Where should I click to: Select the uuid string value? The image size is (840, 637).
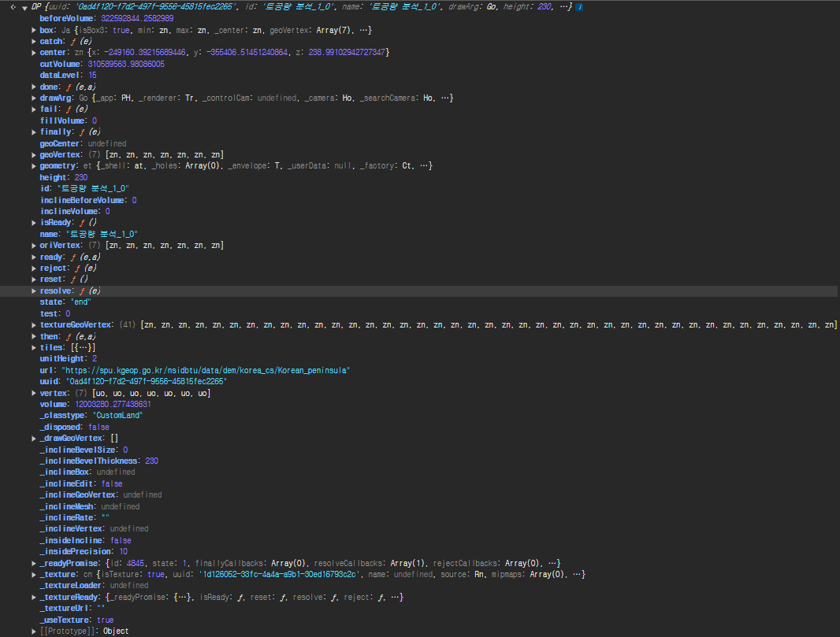click(x=147, y=382)
